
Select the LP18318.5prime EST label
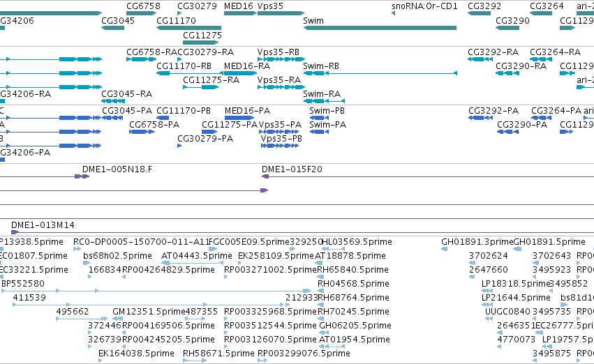pos(515,283)
